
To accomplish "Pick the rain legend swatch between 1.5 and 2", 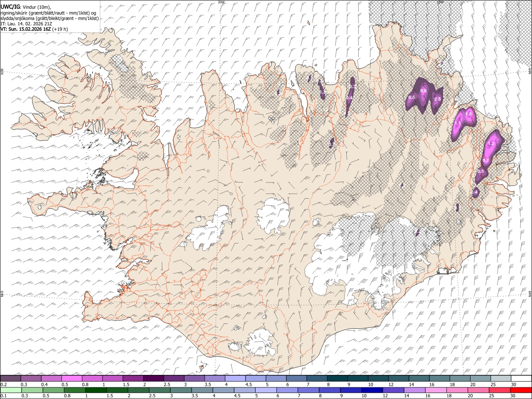I will pos(117,390).
